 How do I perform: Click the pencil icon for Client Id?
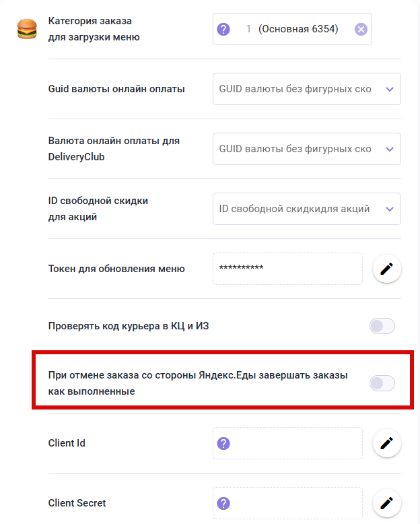(x=387, y=443)
